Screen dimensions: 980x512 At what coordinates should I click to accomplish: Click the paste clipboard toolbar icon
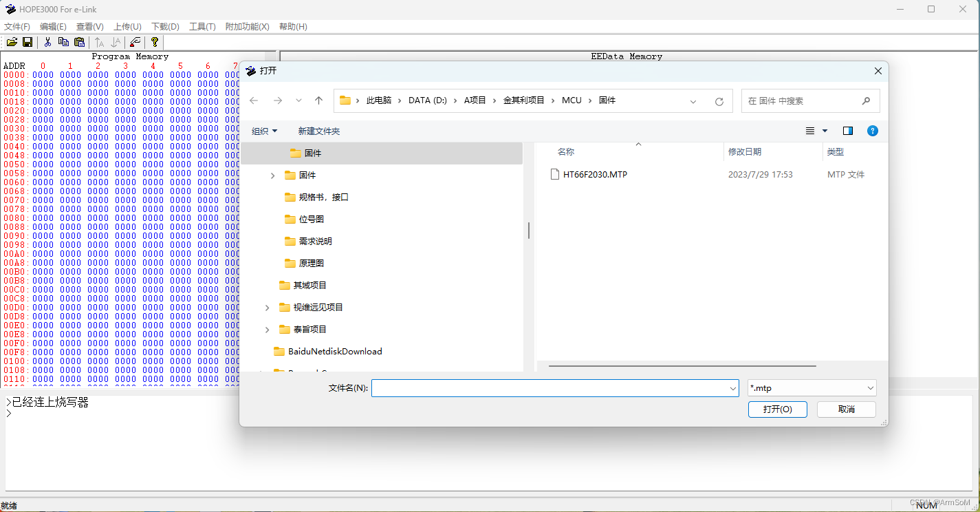point(79,42)
